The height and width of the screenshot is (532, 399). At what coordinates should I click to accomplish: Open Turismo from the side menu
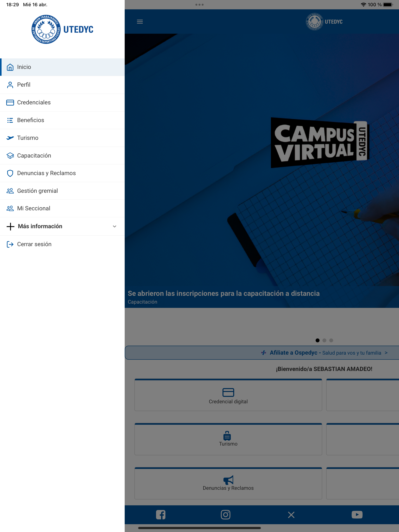62,138
